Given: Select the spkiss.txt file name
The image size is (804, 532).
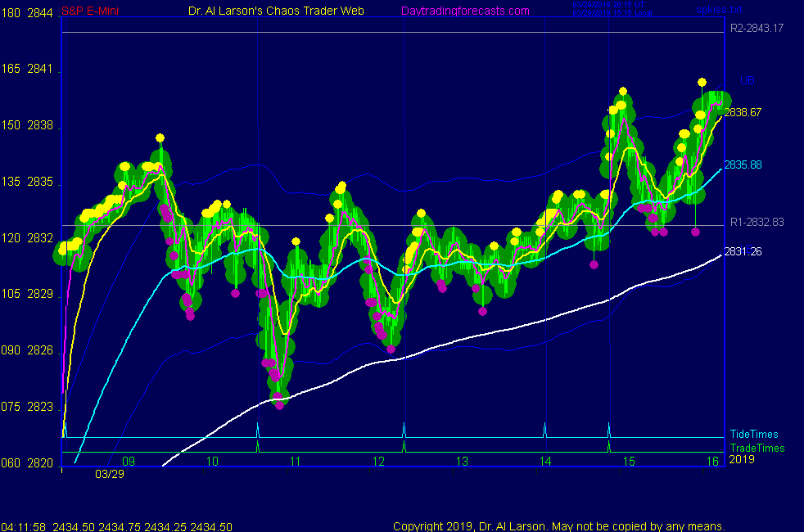Looking at the screenshot, I should (719, 10).
